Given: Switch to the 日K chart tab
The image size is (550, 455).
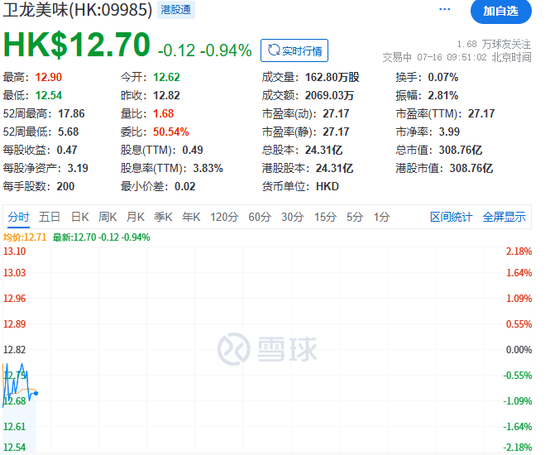Looking at the screenshot, I should pos(80,217).
